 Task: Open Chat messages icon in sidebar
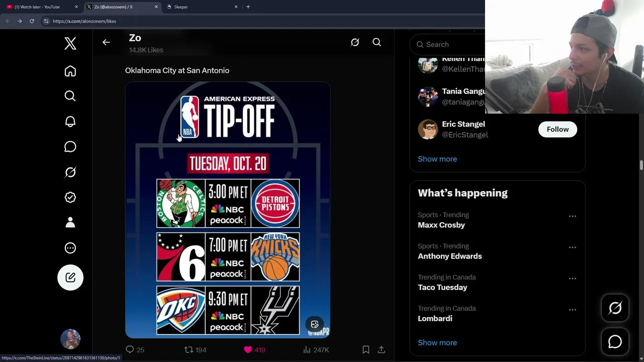(x=70, y=146)
